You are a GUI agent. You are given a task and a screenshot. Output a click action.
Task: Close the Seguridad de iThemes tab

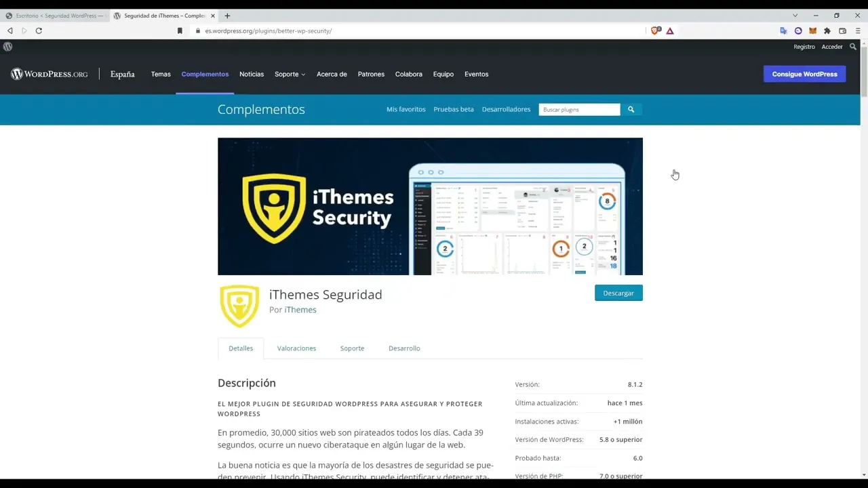point(212,16)
